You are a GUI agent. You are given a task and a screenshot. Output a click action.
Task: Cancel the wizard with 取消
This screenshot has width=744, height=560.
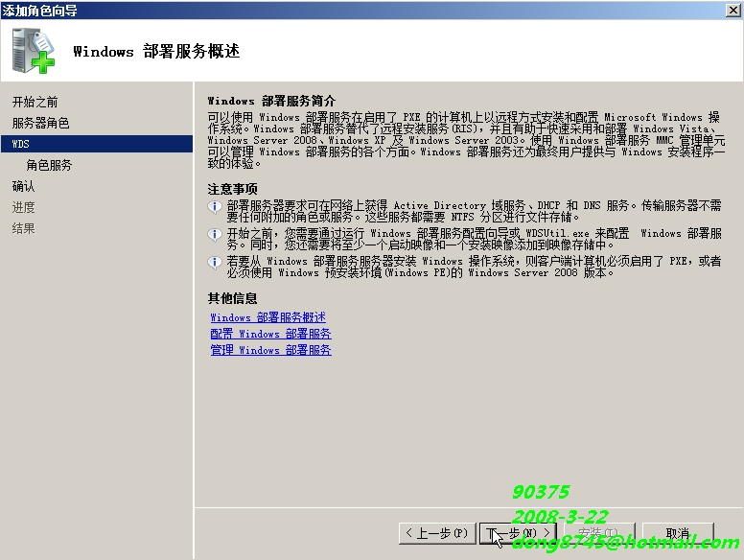[x=678, y=533]
